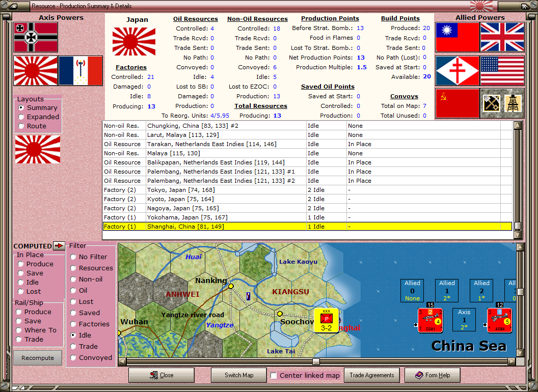The width and height of the screenshot is (538, 392).
Task: Select the Balikpapan oil resource row
Action: pos(307,162)
